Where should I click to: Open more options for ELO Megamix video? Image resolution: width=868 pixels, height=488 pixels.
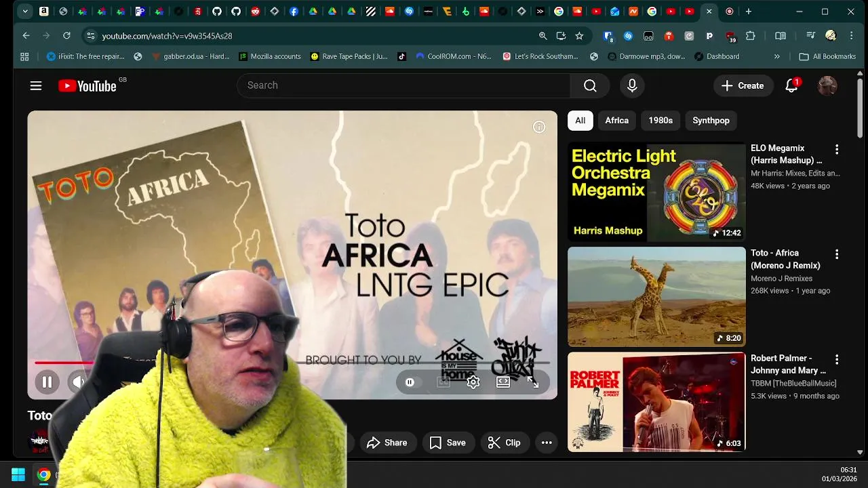pos(837,149)
